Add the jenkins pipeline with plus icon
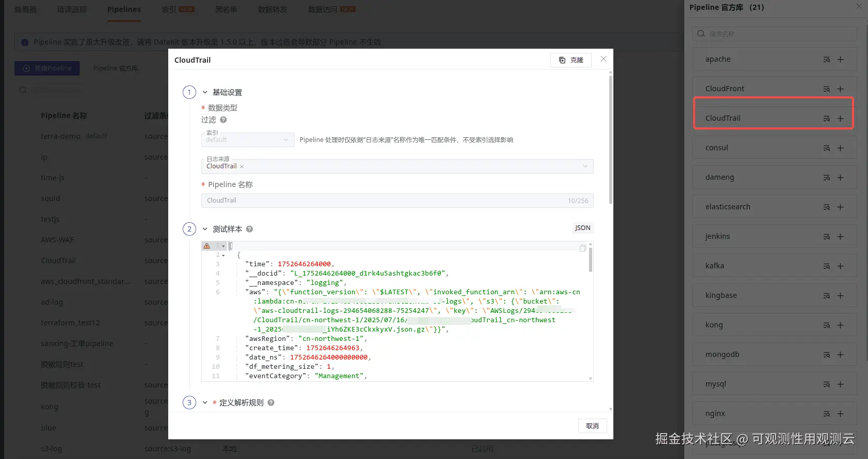868x459 pixels. click(841, 237)
